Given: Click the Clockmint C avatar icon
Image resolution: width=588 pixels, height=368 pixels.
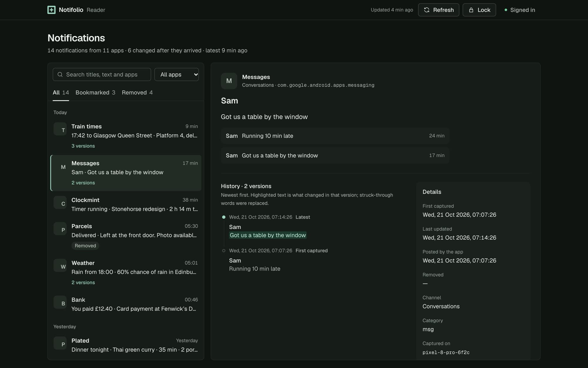Looking at the screenshot, I should [x=60, y=203].
